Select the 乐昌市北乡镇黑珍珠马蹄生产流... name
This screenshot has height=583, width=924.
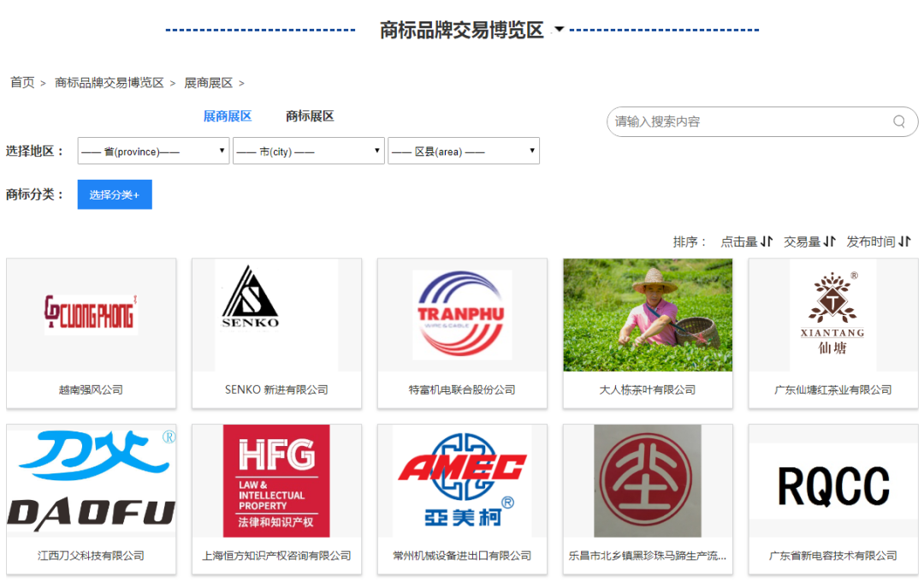point(648,556)
